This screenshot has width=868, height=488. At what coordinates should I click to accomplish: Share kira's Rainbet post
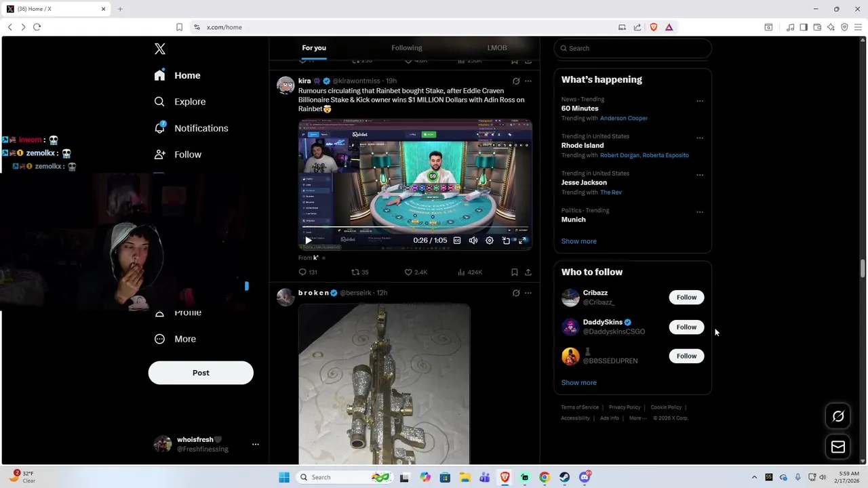(528, 272)
